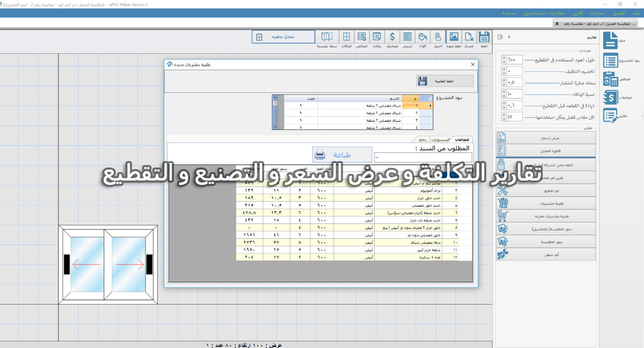
Task: Click the حفظ (Save) floppy icon in toolbar
Action: click(x=484, y=37)
